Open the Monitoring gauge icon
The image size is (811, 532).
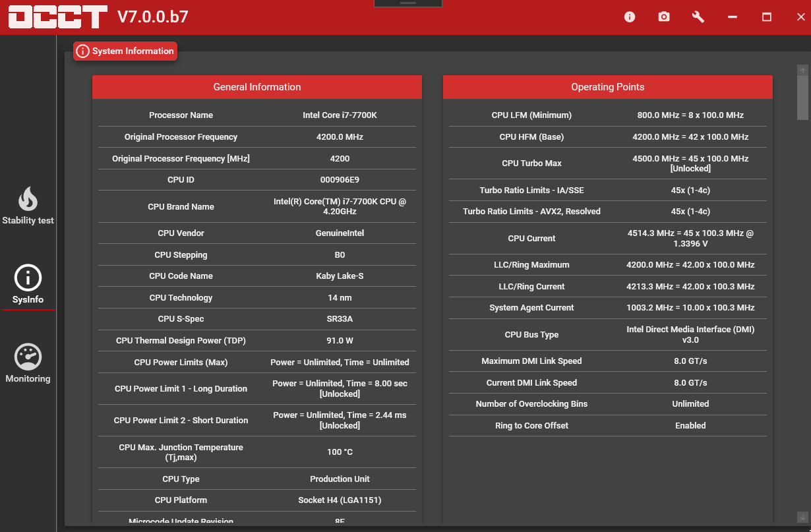tap(28, 357)
